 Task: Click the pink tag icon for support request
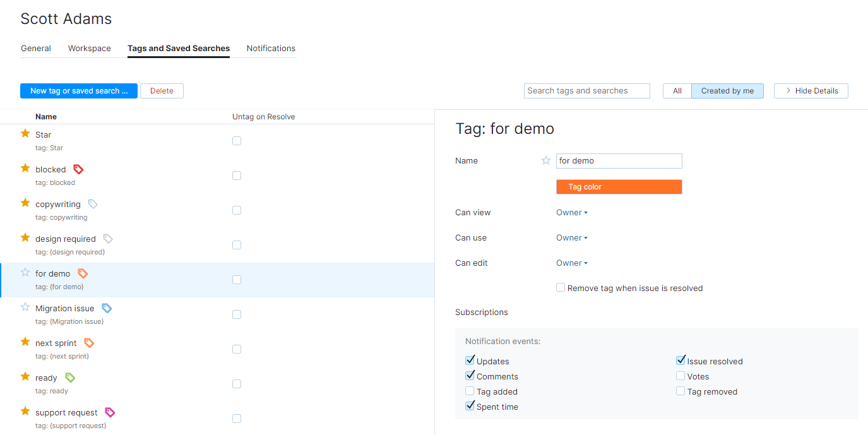click(110, 412)
